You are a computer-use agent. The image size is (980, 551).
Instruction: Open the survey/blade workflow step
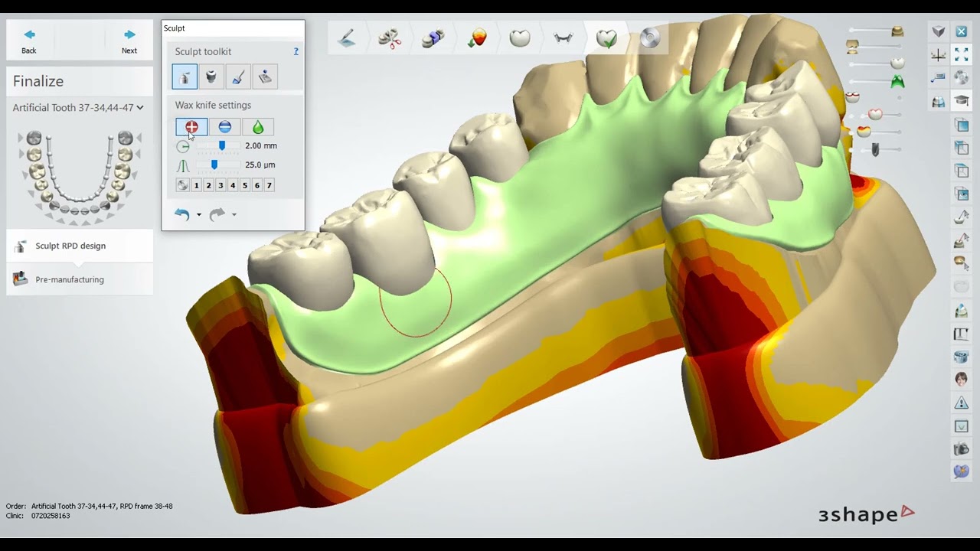click(346, 38)
